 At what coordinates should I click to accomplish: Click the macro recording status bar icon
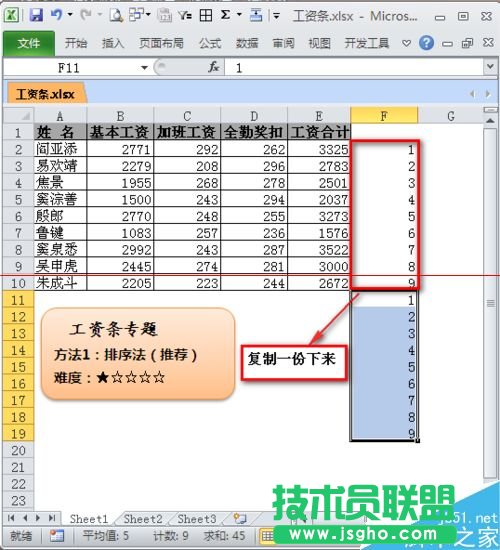click(x=56, y=536)
